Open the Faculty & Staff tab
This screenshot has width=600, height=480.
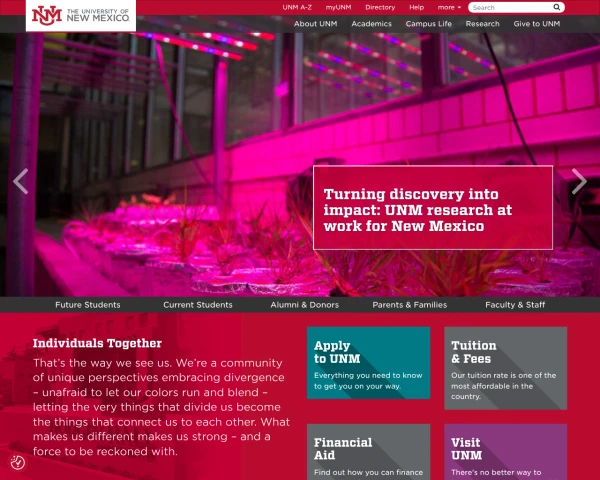pos(515,305)
